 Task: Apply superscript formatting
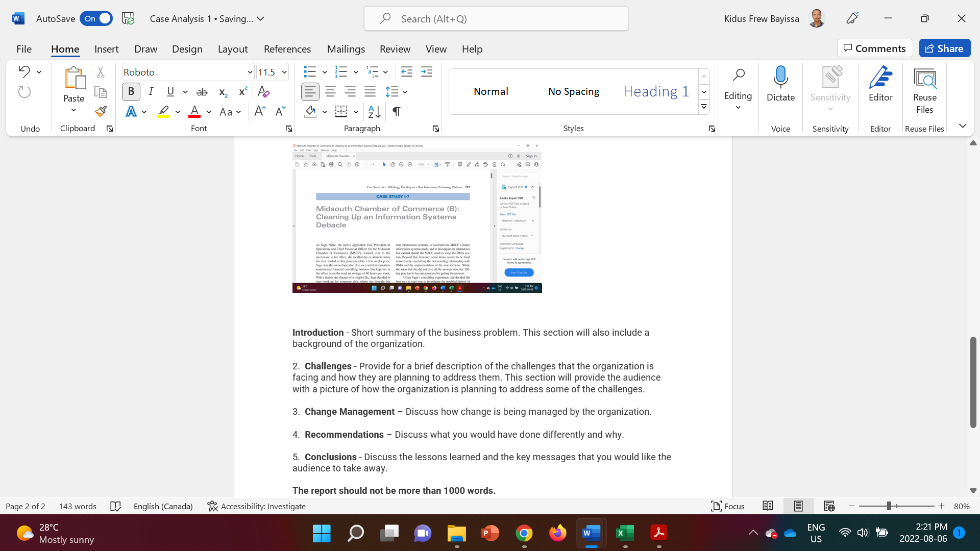pos(242,92)
